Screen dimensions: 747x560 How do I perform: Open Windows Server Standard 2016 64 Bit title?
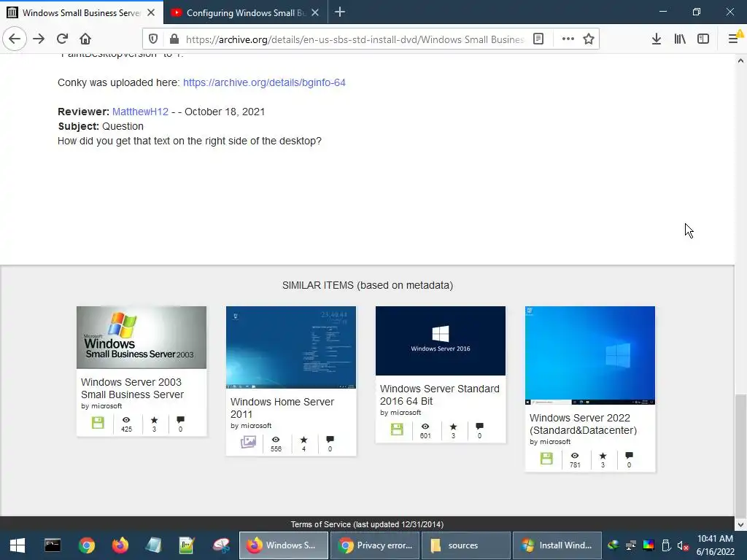pyautogui.click(x=439, y=394)
